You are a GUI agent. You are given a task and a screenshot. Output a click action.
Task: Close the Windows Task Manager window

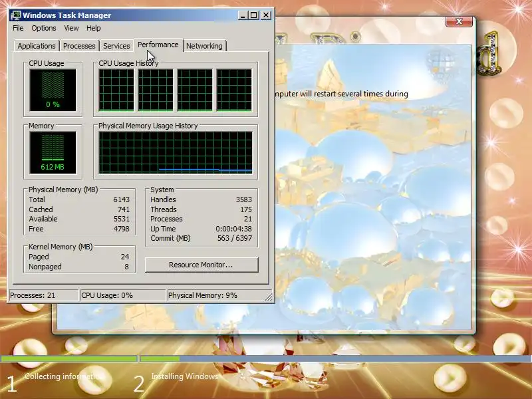(266, 15)
